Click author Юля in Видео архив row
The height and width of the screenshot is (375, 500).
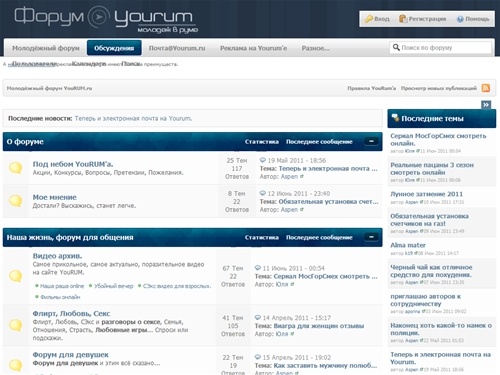pyautogui.click(x=281, y=284)
